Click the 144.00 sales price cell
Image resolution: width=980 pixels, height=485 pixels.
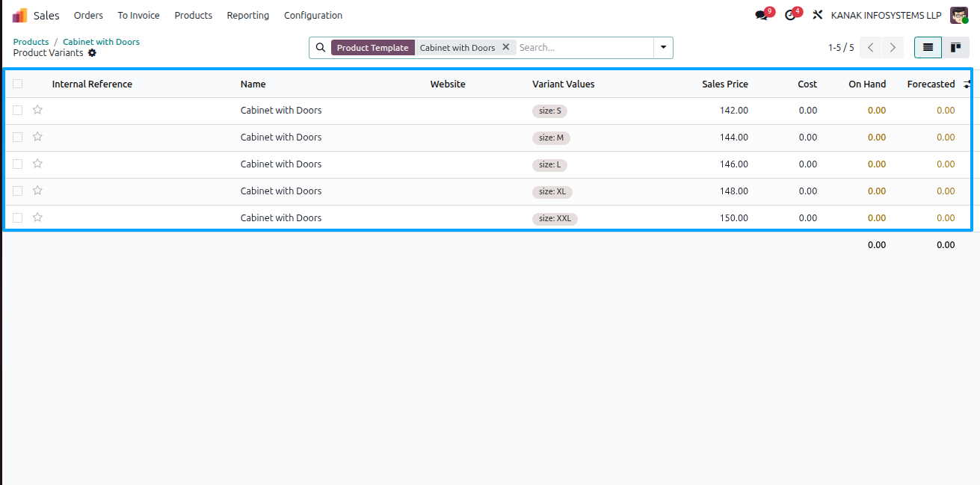(x=733, y=137)
